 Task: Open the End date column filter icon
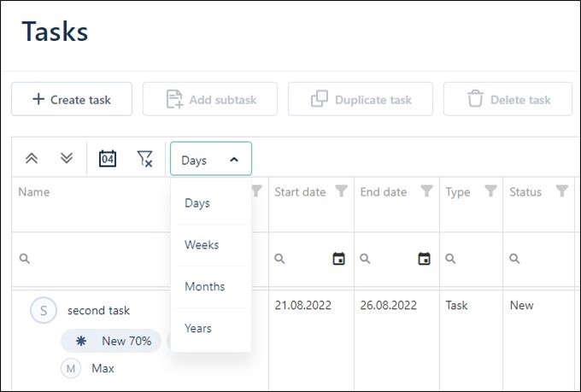pos(426,191)
